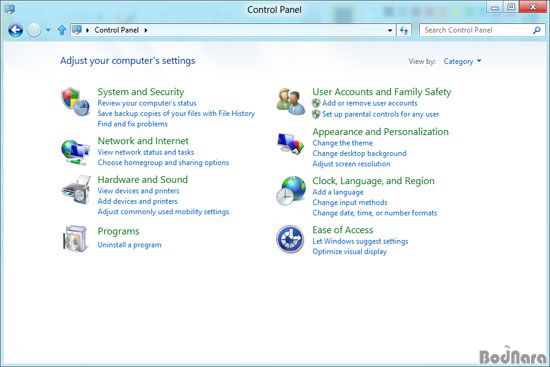Click the window icon in the title bar
Screen dimensions: 550x367
(x=10, y=9)
